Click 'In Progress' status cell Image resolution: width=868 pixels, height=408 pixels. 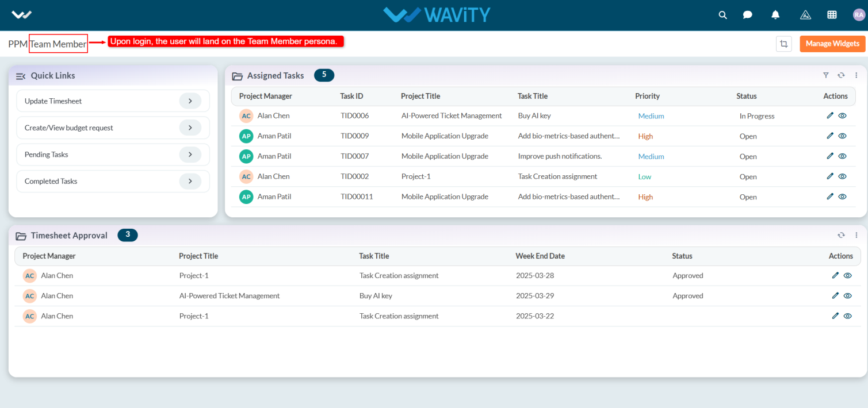click(x=757, y=116)
